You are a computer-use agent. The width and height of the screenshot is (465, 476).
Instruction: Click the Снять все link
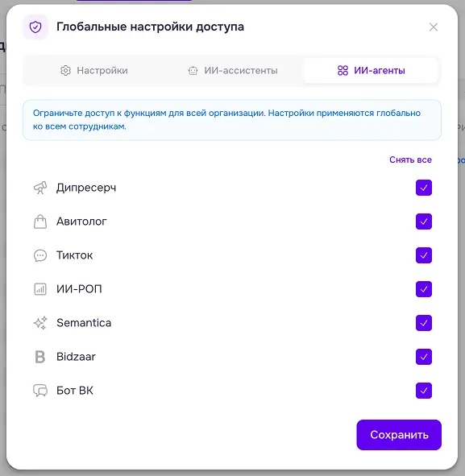[x=410, y=159]
